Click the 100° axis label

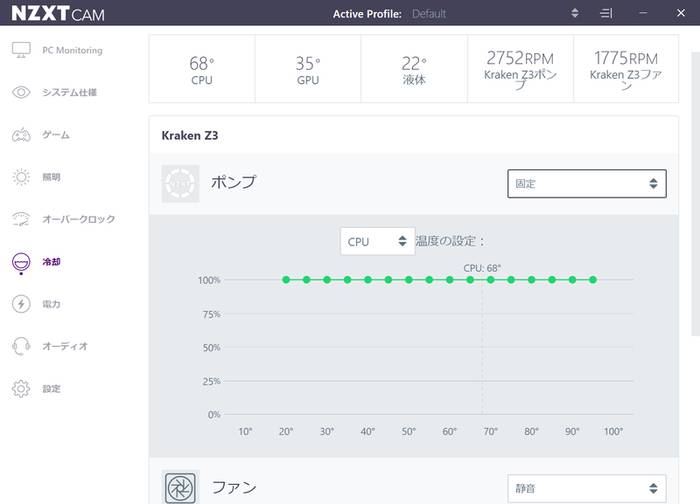613,432
